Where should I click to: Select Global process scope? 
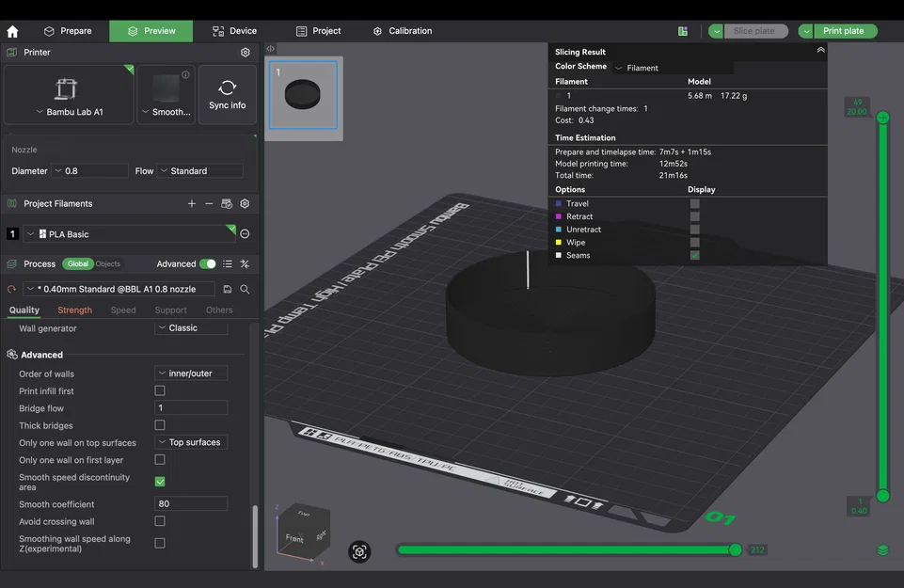[78, 264]
